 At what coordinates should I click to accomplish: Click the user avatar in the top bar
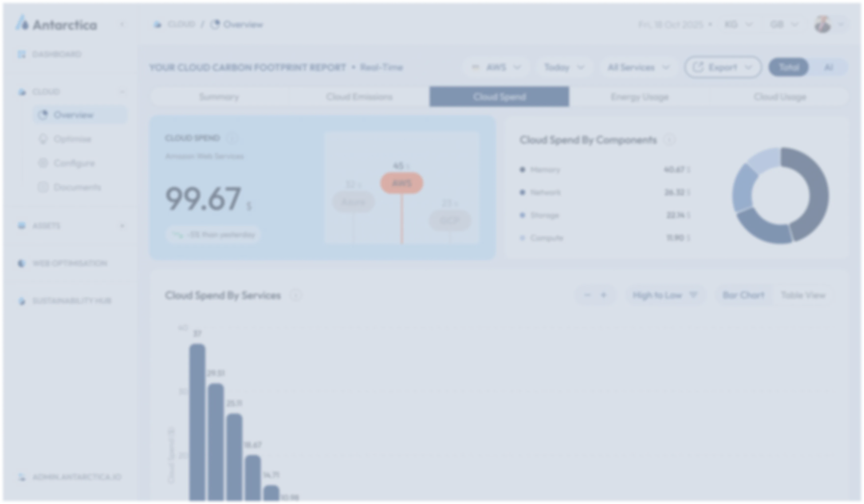pyautogui.click(x=822, y=24)
